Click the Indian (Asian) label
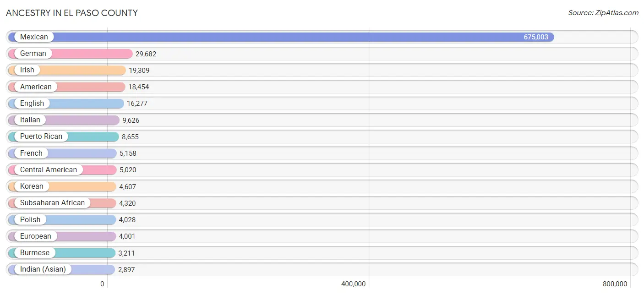 (43, 269)
